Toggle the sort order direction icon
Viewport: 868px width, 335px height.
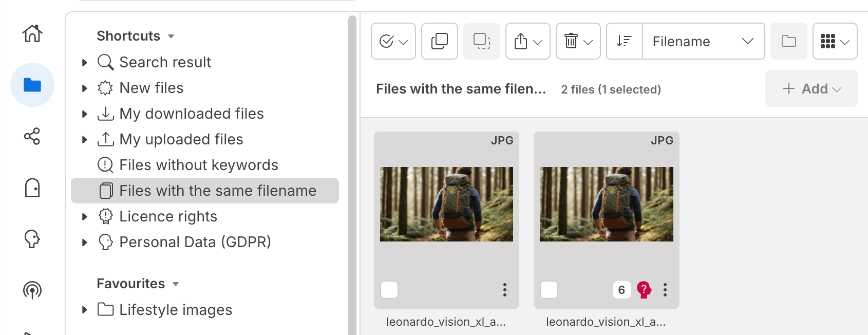point(624,41)
